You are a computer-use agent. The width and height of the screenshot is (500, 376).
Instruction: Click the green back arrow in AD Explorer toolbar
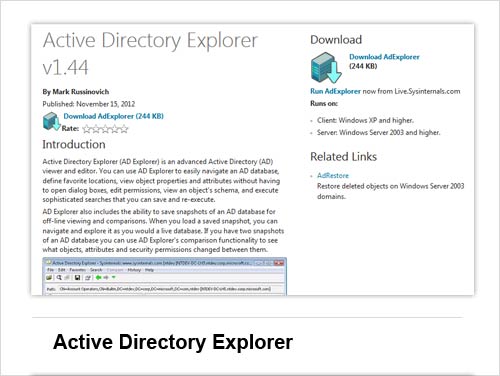98,278
